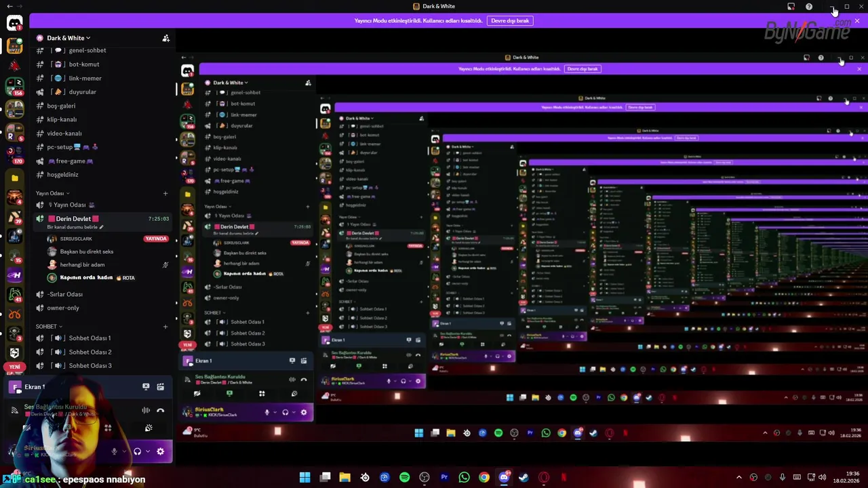Open screen share settings icon beside Ekran 1
Viewport: 868px width, 488px height.
(x=161, y=387)
